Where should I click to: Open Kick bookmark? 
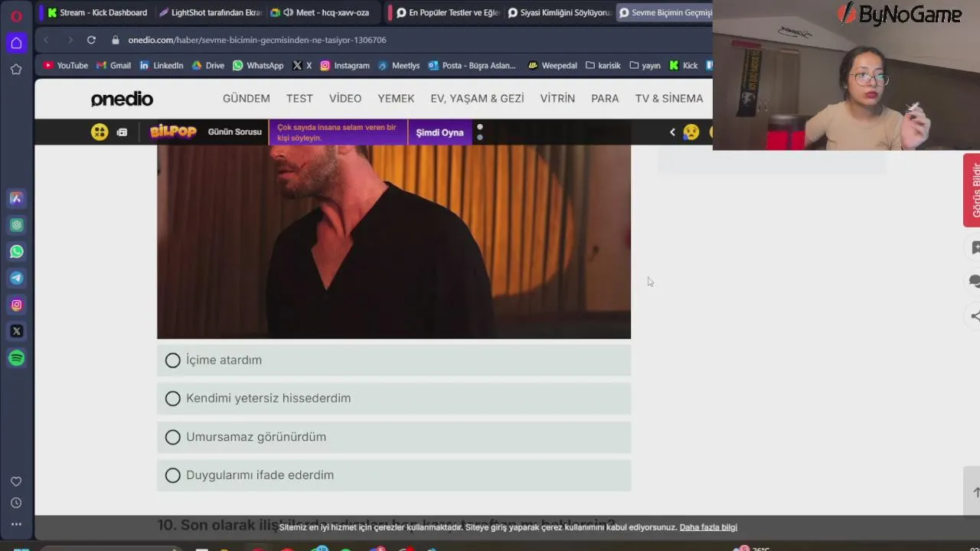click(x=684, y=66)
